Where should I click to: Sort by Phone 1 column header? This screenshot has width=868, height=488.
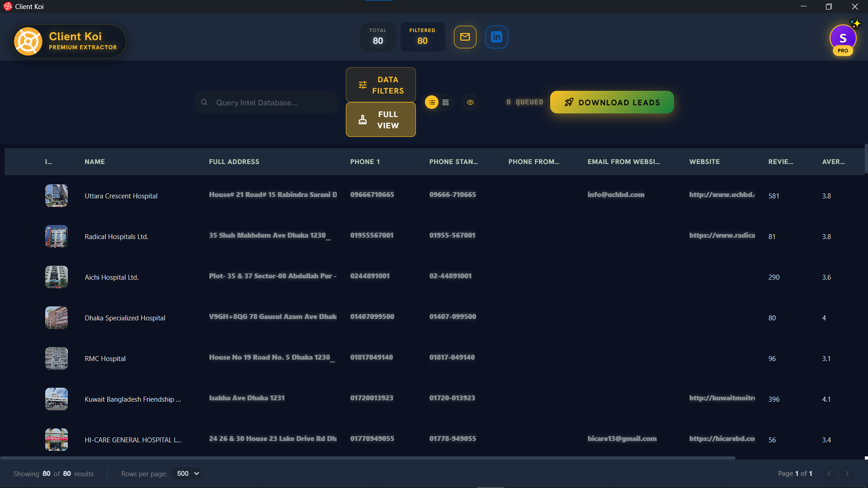pyautogui.click(x=365, y=162)
